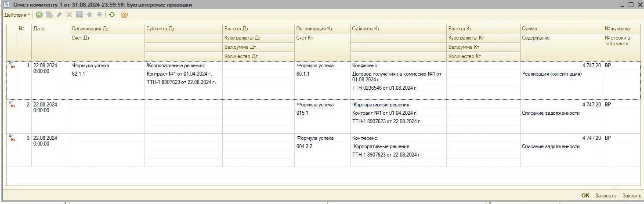Add a new entry with green plus icon
644x204 pixels.
(x=39, y=15)
